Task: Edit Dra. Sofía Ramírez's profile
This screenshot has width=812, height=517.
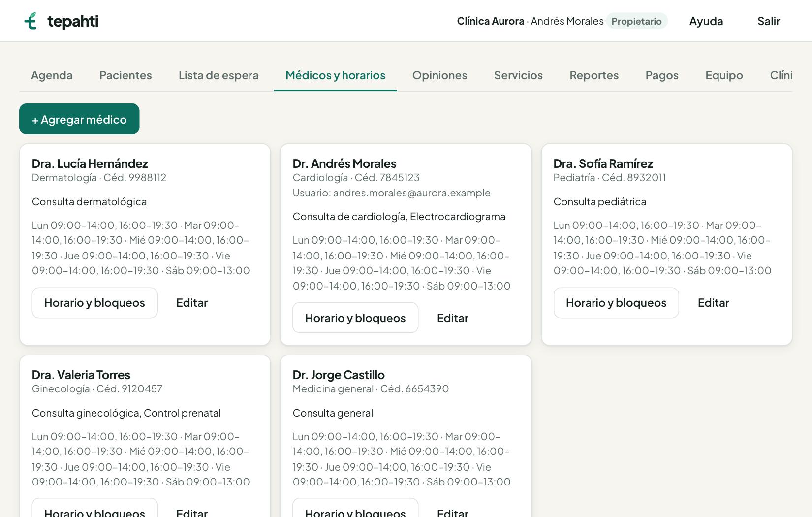Action: (714, 303)
